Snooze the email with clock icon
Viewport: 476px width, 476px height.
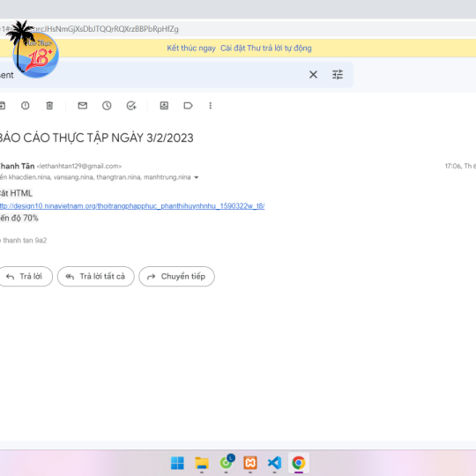click(107, 106)
